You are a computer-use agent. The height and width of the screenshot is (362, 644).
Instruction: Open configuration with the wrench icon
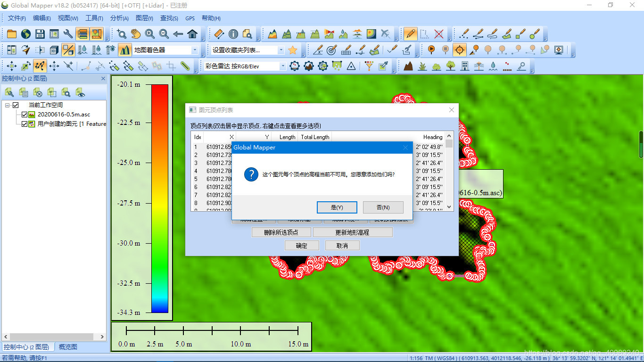click(68, 34)
